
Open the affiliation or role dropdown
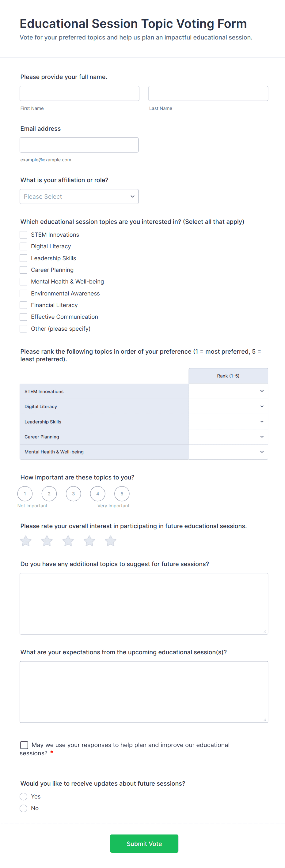click(79, 197)
